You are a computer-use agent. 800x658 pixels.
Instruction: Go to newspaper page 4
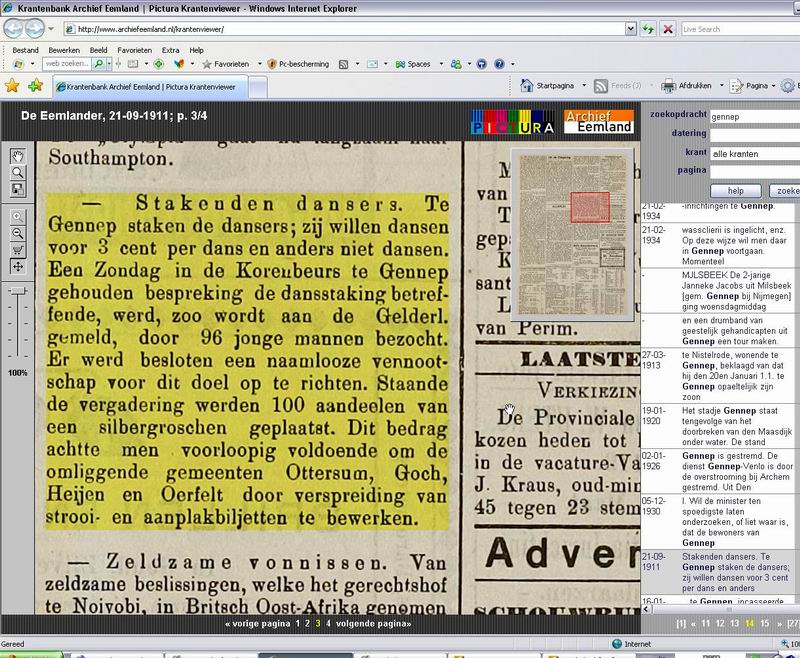pyautogui.click(x=328, y=623)
